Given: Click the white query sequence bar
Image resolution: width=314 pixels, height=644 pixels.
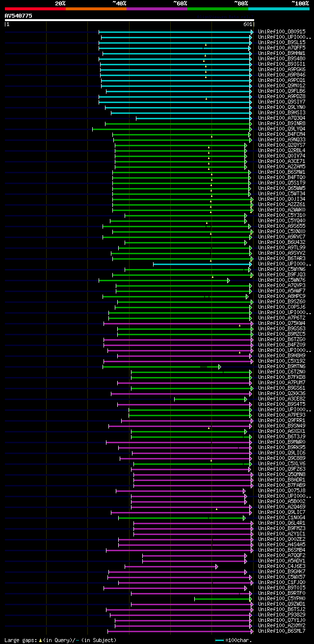Looking at the screenshot, I should click(x=130, y=20).
